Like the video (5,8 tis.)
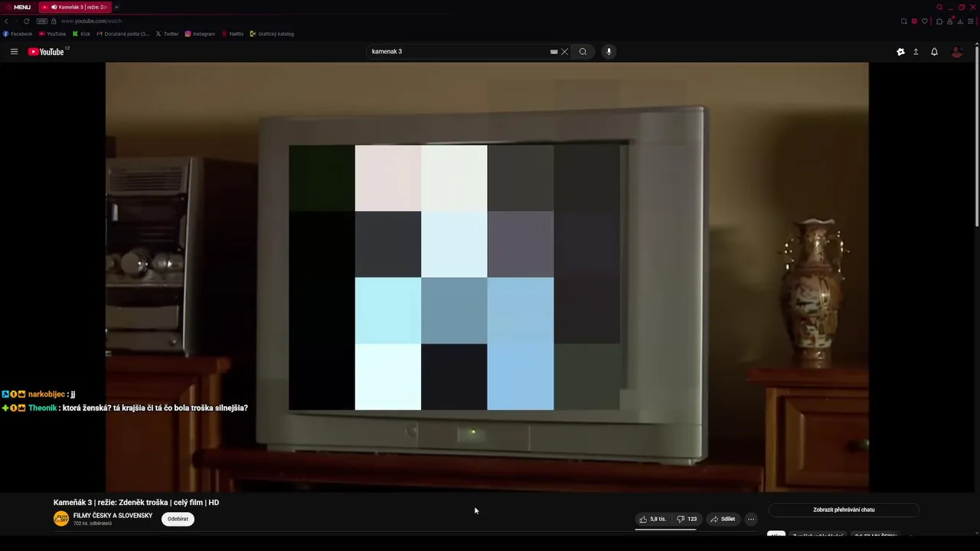 652,519
